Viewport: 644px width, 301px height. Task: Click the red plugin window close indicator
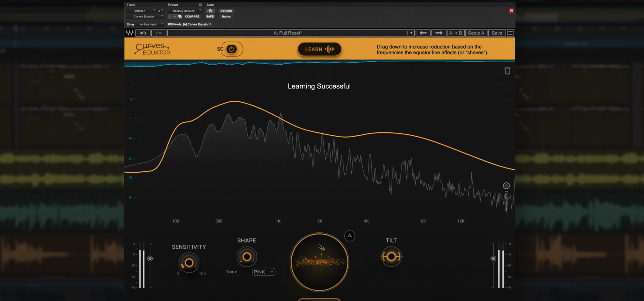tap(511, 11)
